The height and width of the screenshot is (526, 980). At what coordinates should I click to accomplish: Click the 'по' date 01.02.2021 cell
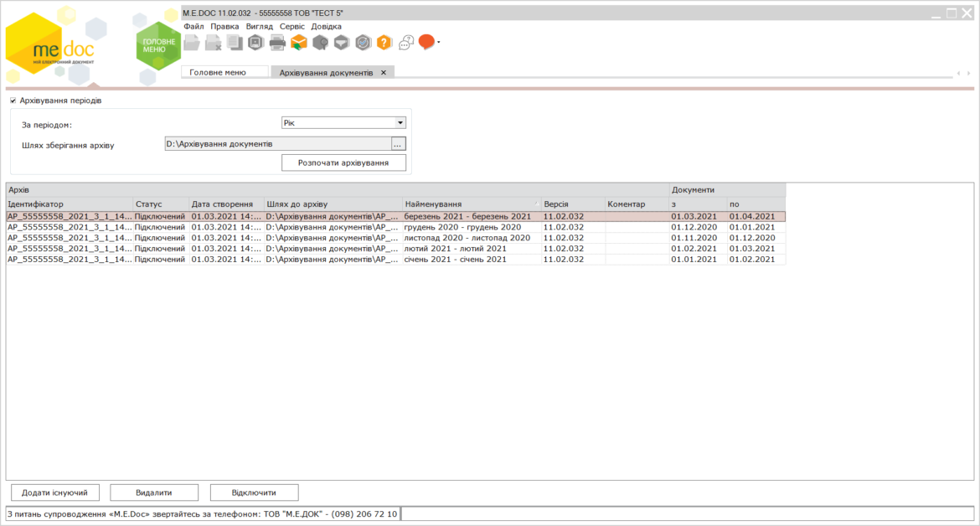click(756, 260)
